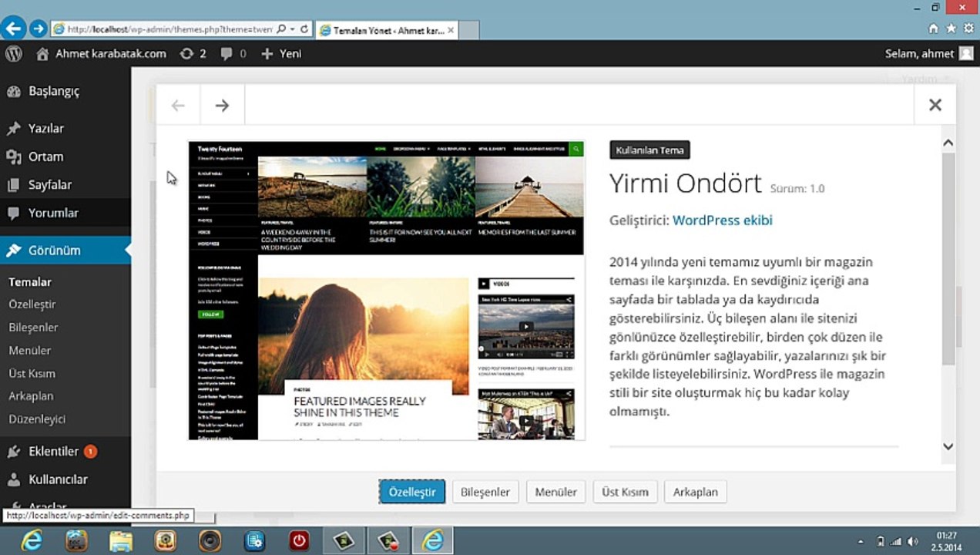Click the Yeni add-new menu
The width and height of the screenshot is (980, 555).
tap(281, 53)
